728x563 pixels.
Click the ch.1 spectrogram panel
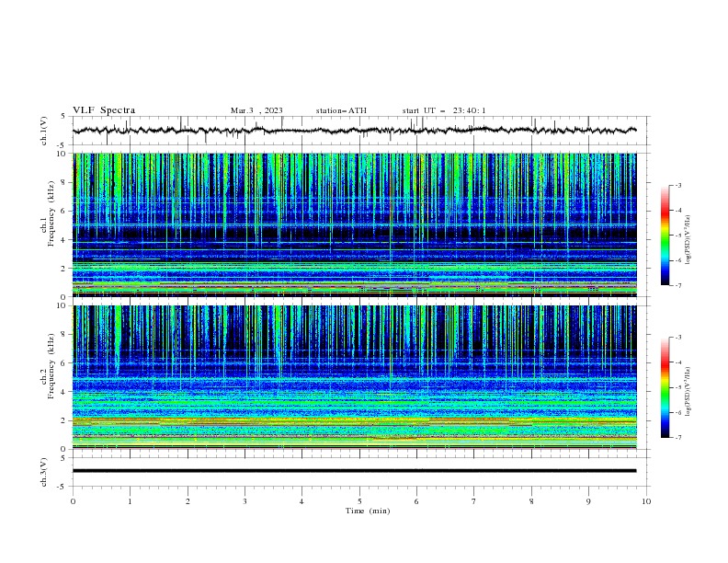click(354, 224)
